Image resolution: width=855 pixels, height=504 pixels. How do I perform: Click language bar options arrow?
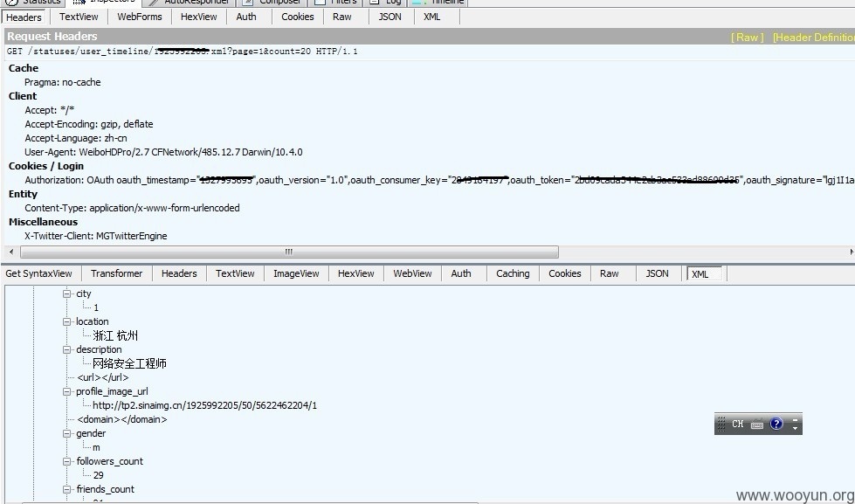click(x=795, y=429)
